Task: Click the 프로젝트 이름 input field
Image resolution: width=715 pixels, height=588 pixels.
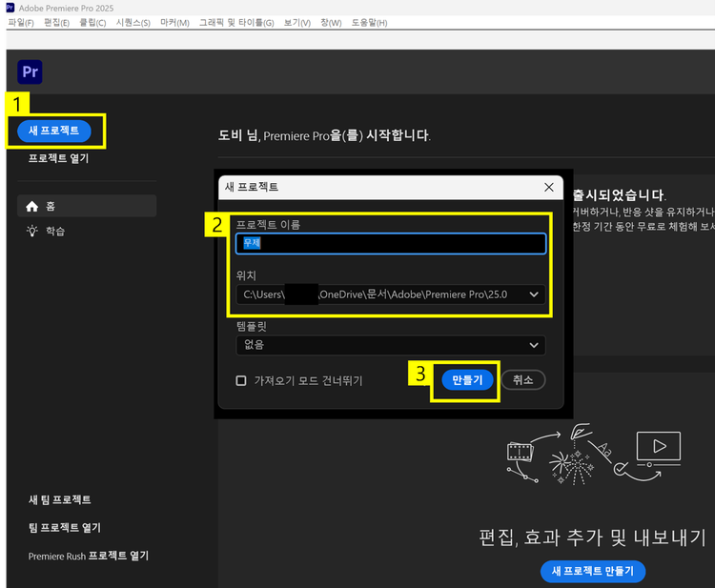Action: [x=391, y=243]
